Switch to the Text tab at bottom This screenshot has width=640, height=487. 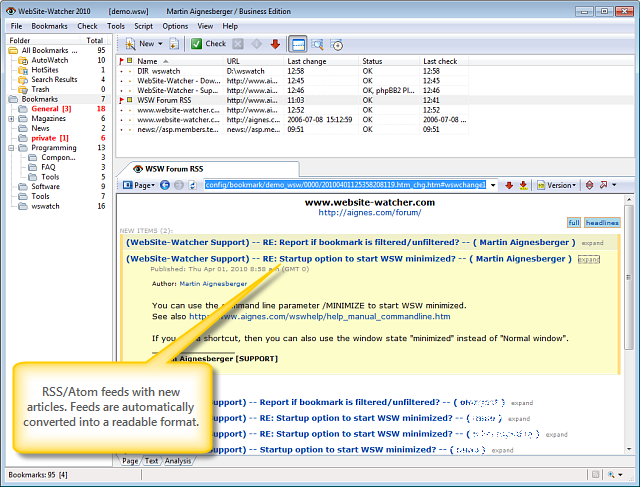click(x=151, y=460)
